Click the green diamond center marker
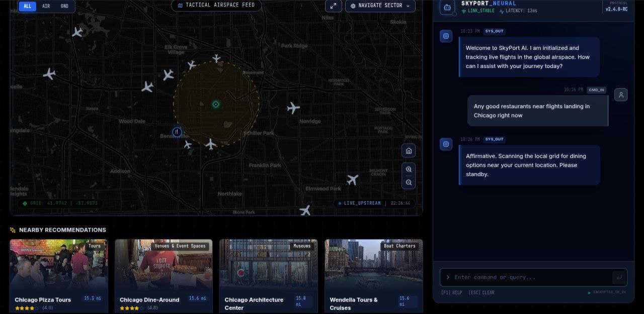Image resolution: width=644 pixels, height=314 pixels. pyautogui.click(x=216, y=104)
